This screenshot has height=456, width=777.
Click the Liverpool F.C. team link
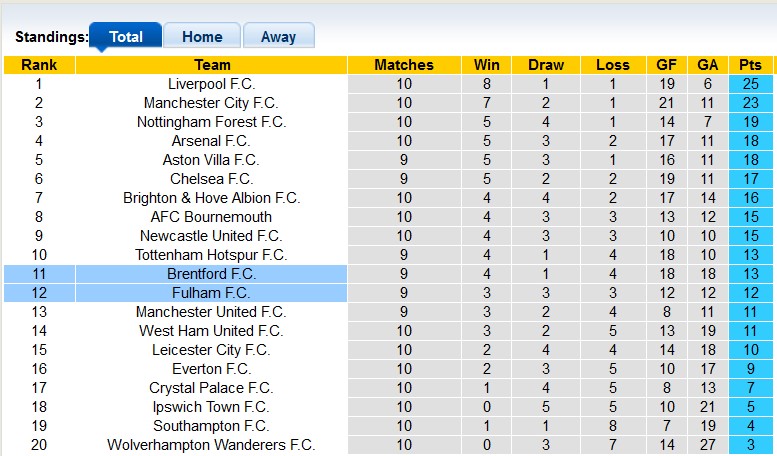coord(211,84)
